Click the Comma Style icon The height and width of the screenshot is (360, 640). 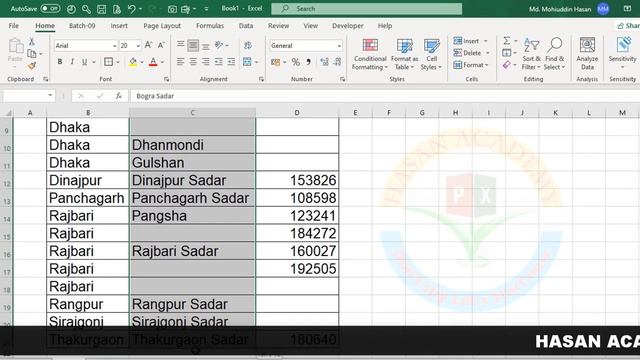pyautogui.click(x=309, y=62)
